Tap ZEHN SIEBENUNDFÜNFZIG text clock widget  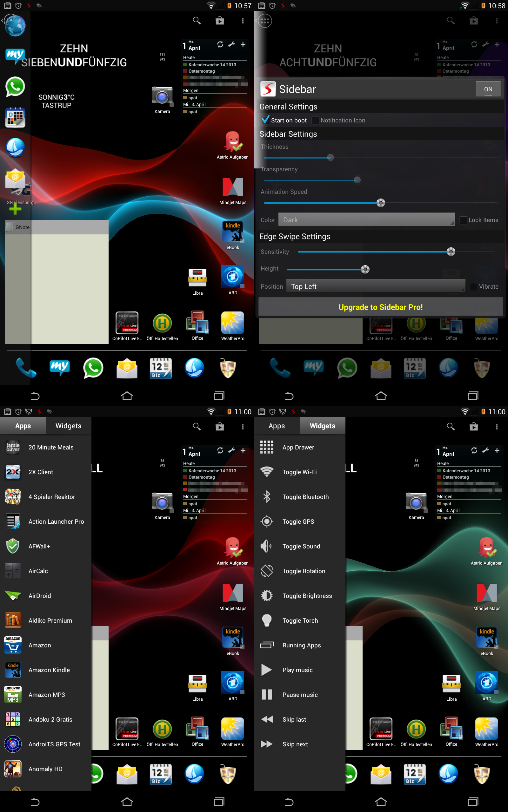(74, 56)
